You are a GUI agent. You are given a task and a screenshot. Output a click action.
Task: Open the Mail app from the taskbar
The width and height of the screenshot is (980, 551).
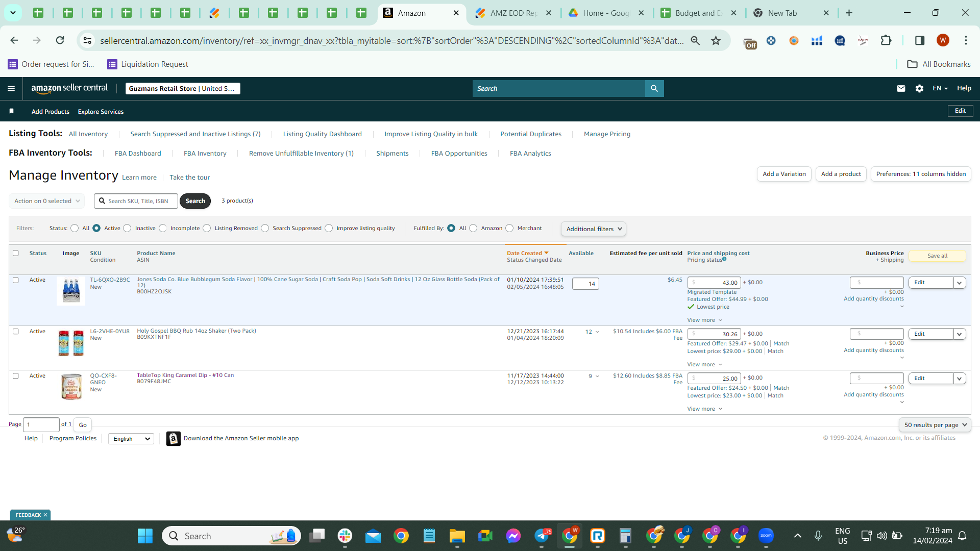(x=373, y=536)
